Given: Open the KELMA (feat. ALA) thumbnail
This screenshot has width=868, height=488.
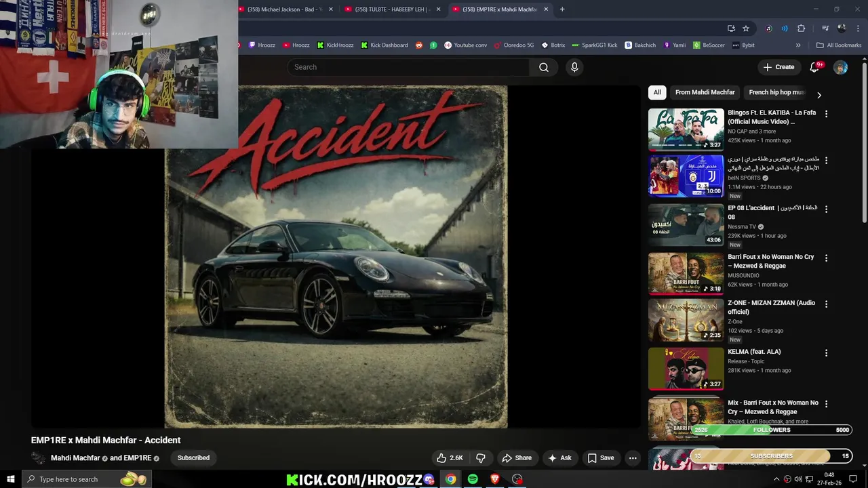Looking at the screenshot, I should coord(686,369).
